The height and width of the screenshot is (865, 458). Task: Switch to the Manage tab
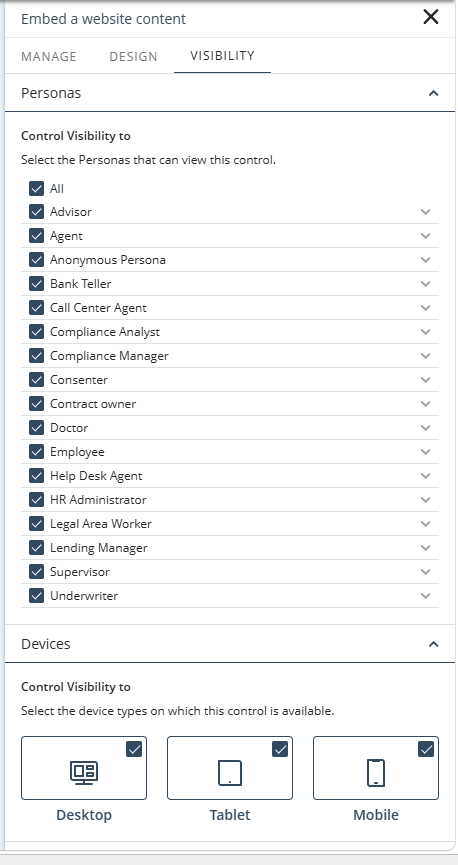[49, 56]
